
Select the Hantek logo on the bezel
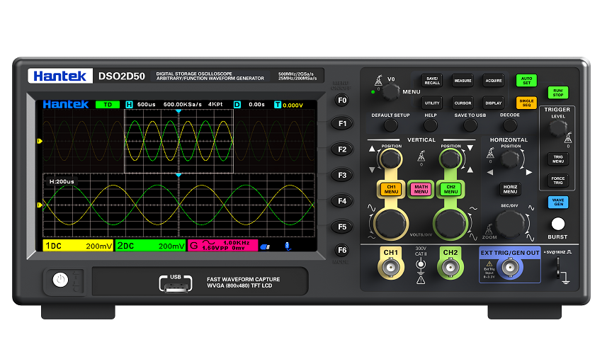tap(60, 76)
